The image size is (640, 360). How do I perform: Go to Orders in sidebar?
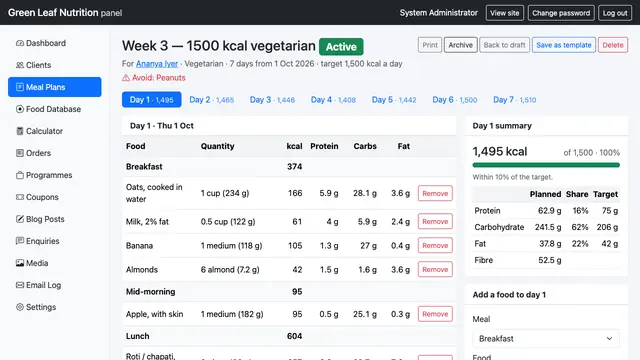[x=55, y=153]
